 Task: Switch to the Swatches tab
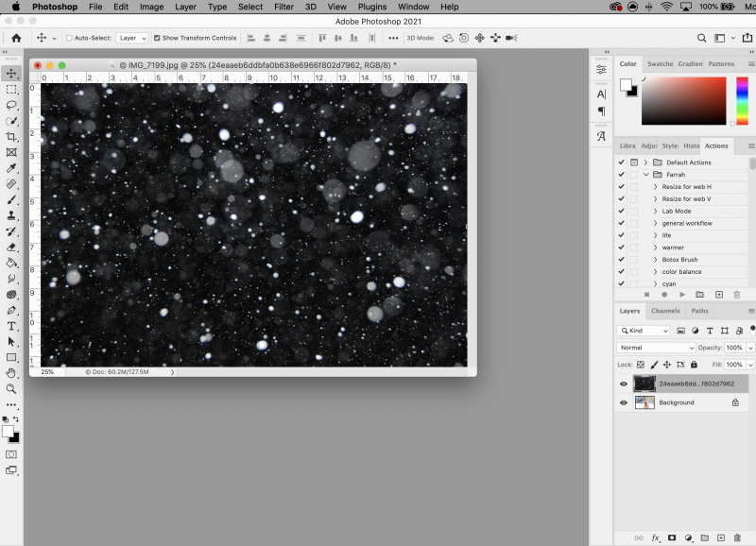660,63
